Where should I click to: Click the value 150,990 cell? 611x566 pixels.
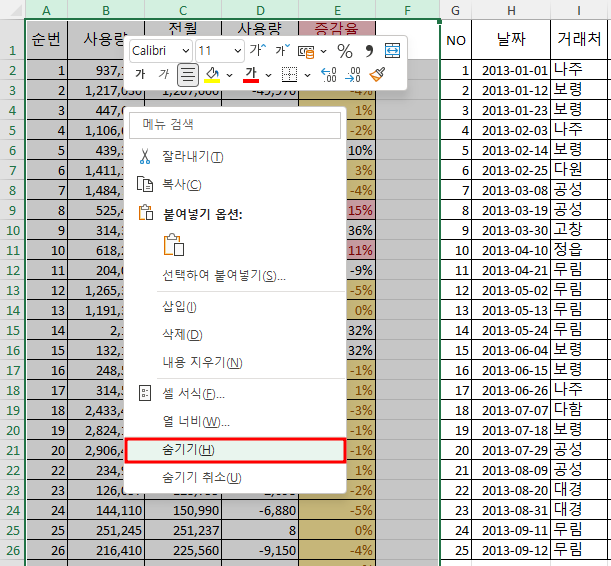point(183,510)
